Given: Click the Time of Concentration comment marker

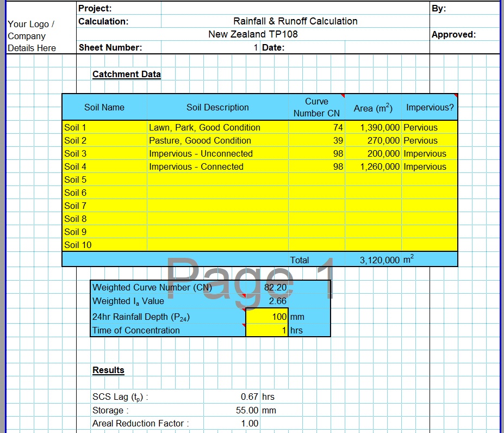Looking at the screenshot, I should click(244, 325).
